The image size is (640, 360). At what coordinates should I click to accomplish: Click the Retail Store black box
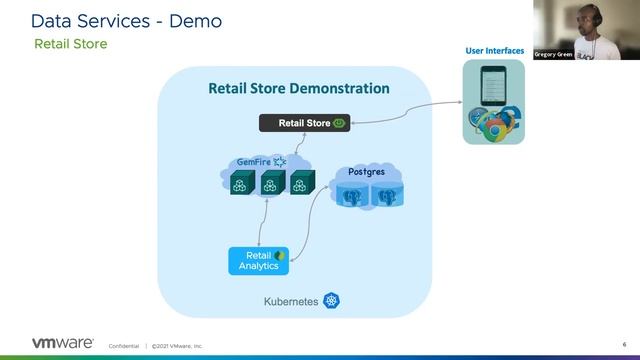click(x=304, y=123)
